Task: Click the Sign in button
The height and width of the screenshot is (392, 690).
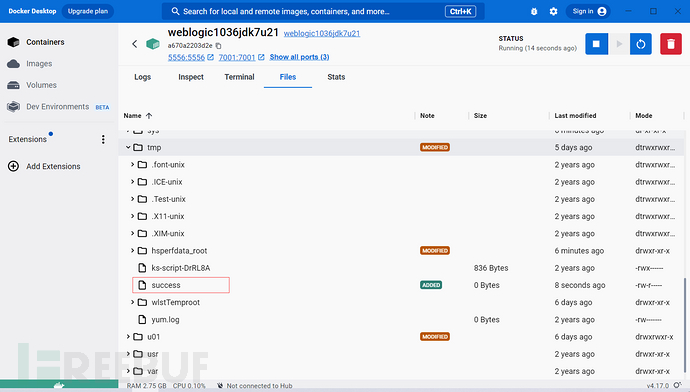Action: coord(589,11)
